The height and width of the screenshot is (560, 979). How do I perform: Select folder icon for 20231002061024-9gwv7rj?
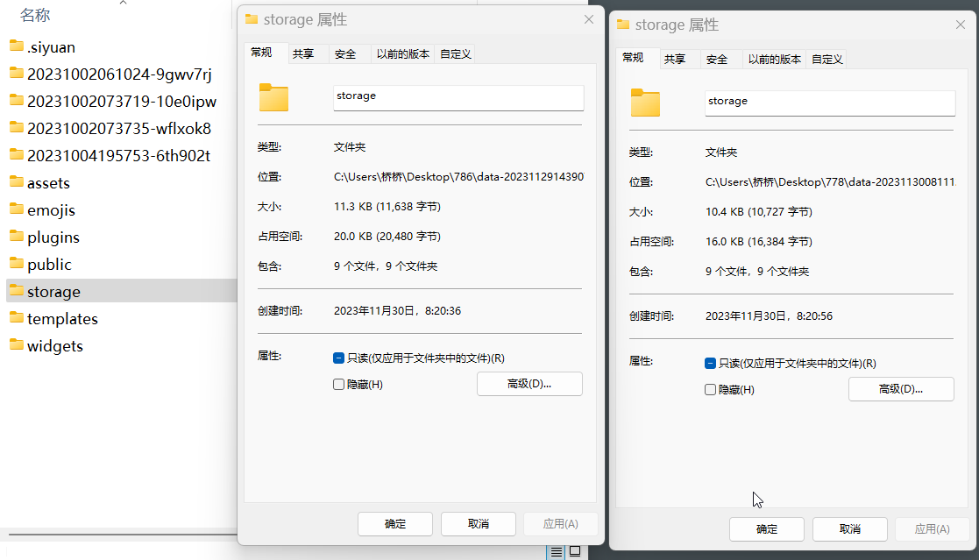tap(17, 73)
